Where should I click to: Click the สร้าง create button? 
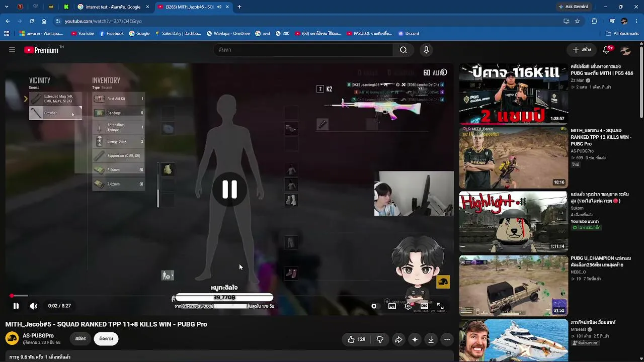click(x=582, y=50)
